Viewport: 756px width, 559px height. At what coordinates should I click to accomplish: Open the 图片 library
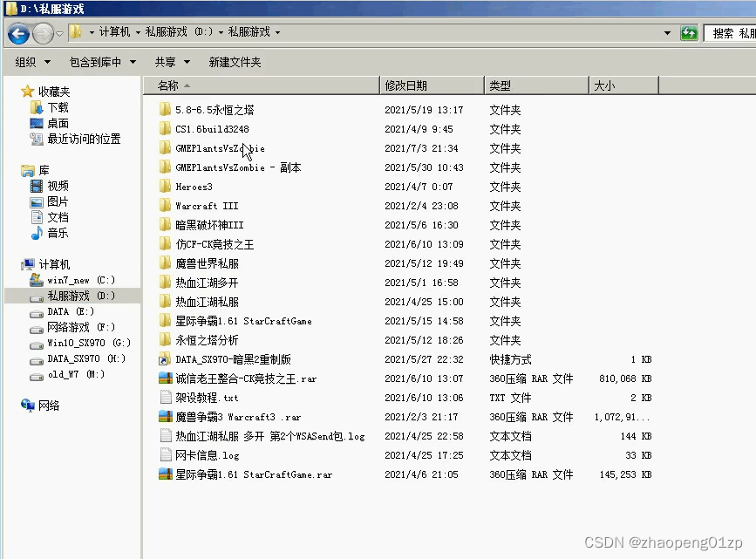point(58,201)
